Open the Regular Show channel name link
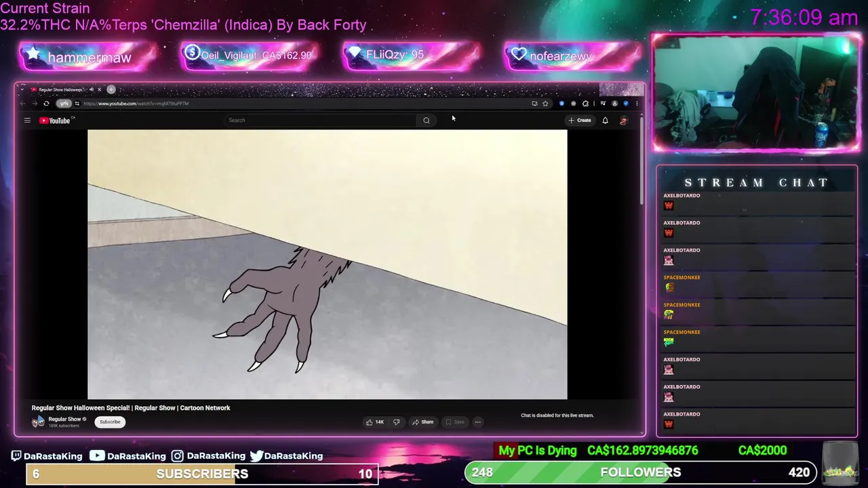 [x=64, y=420]
